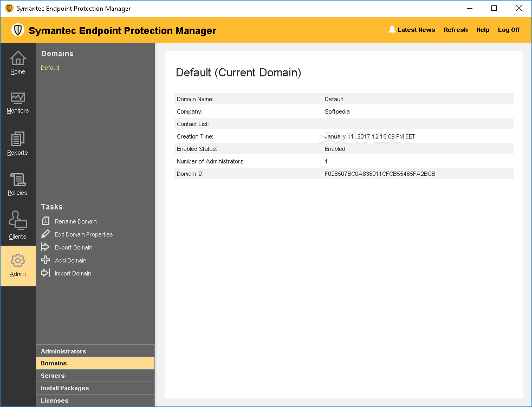
Task: Click the Rename Domain task icon
Action: tap(46, 221)
